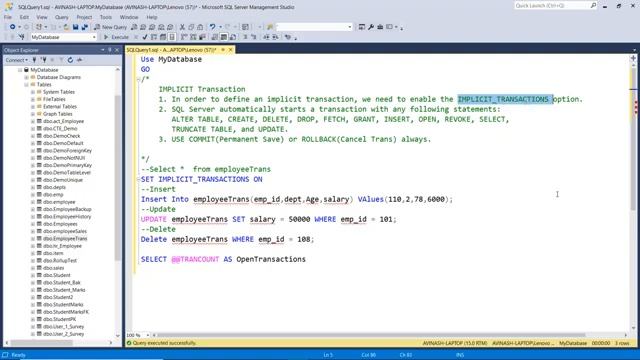Click 'Query executed successfully' status text
Viewport: 640px width, 360px height.
coord(164,343)
